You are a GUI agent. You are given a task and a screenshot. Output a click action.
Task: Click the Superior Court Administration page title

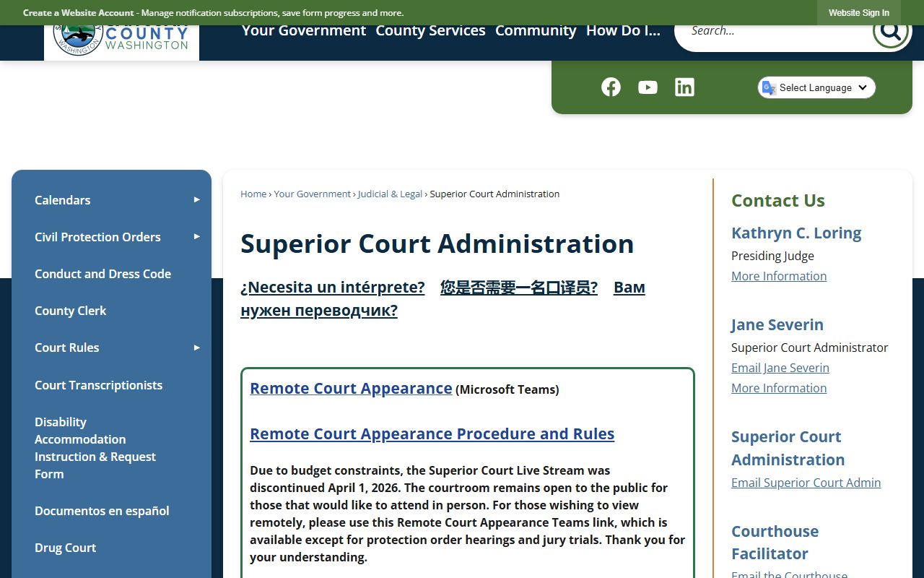[437, 243]
